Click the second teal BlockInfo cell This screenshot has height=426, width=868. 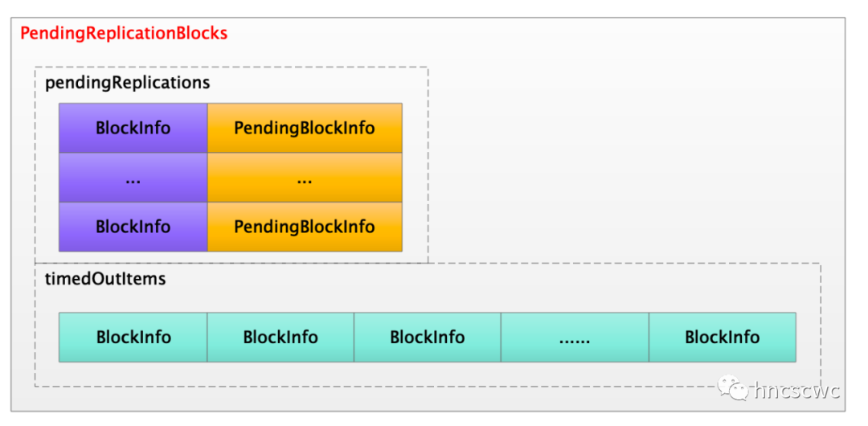tap(280, 338)
